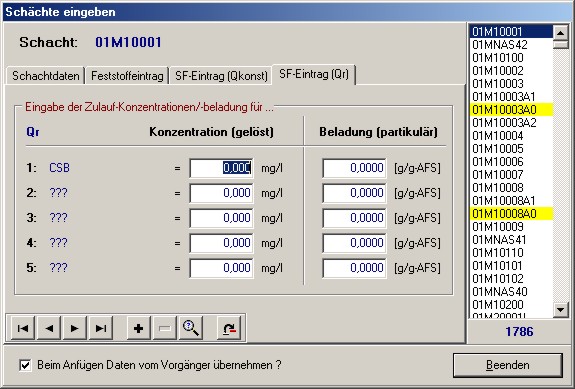
Task: Go to next record arrow button
Action: tap(75, 328)
